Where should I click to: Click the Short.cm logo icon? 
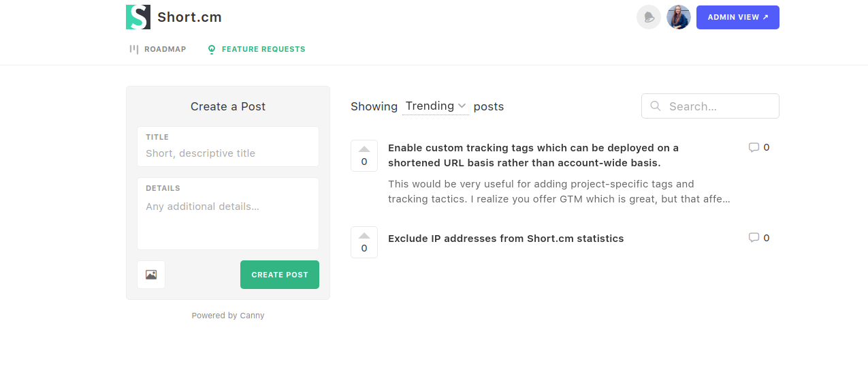tap(138, 17)
